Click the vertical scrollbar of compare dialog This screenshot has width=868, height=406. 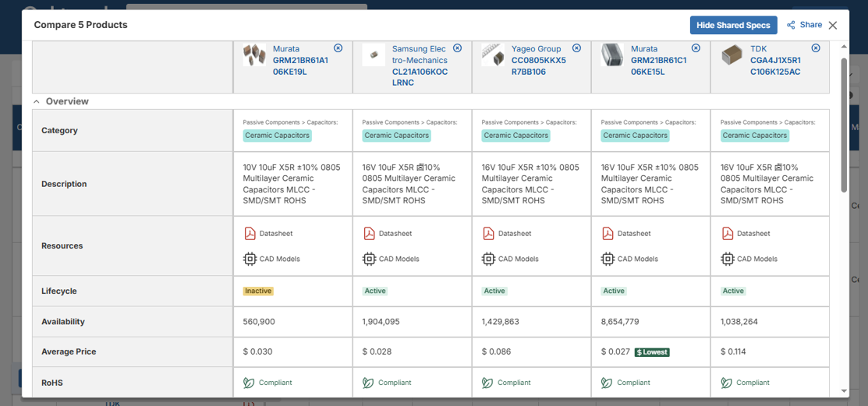844,125
